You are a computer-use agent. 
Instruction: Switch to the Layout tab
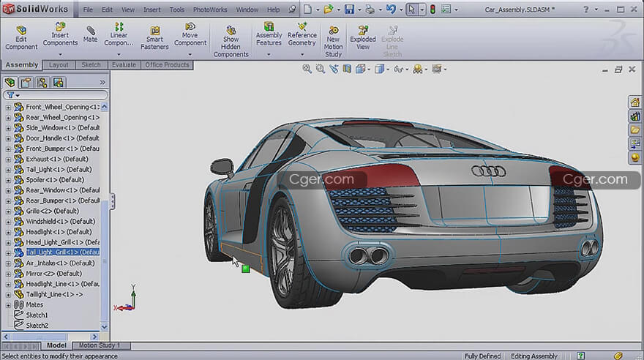[x=59, y=65]
